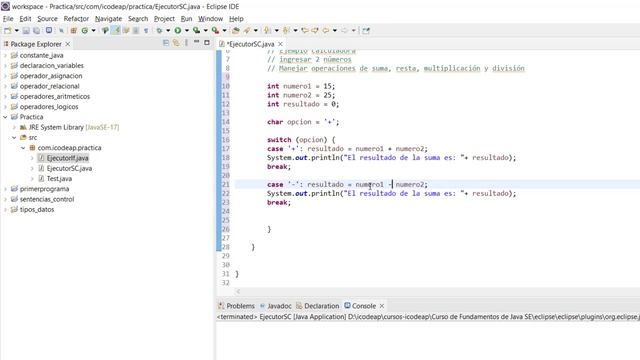Open the Project menu
This screenshot has width=640, height=360.
click(164, 19)
